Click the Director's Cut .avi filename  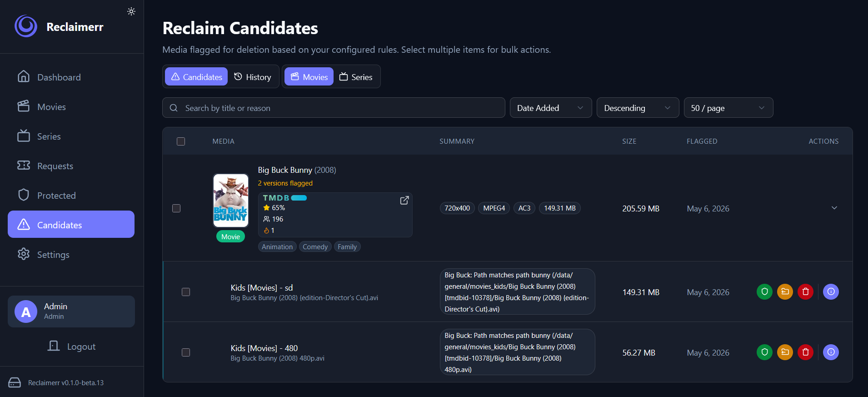(x=304, y=298)
